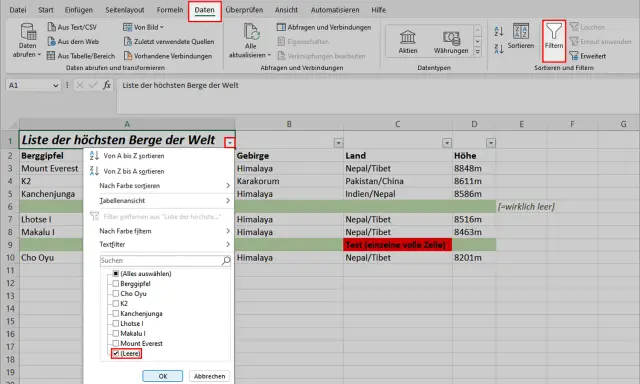640x384 pixels.
Task: Open the Überprüfen ribbon tab
Action: click(244, 10)
